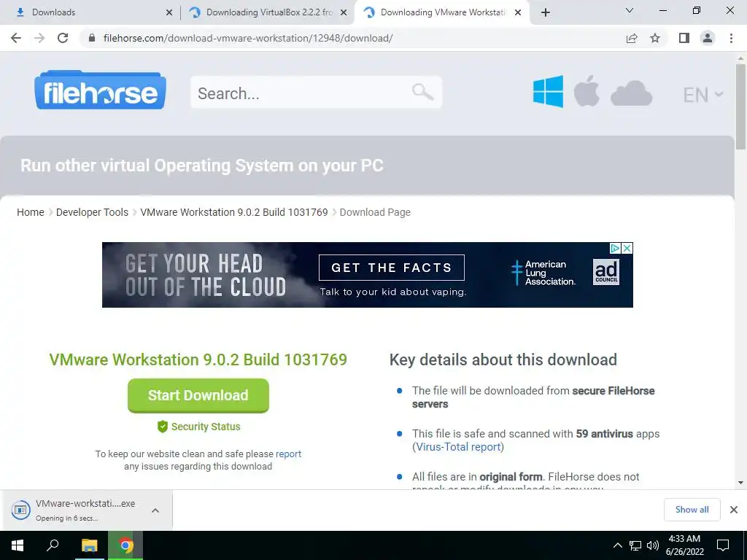Switch to the Downloads tab

[x=90, y=12]
